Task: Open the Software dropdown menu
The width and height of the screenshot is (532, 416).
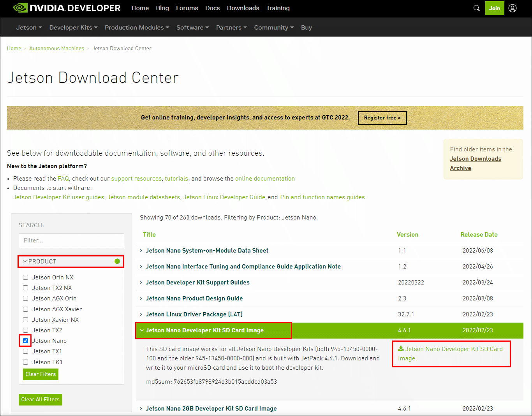Action: tap(192, 28)
